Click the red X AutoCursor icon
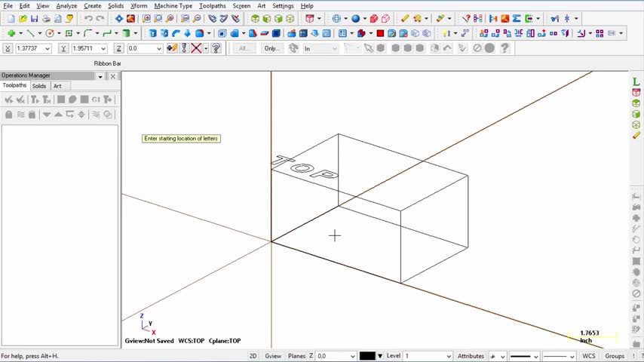 pyautogui.click(x=196, y=48)
